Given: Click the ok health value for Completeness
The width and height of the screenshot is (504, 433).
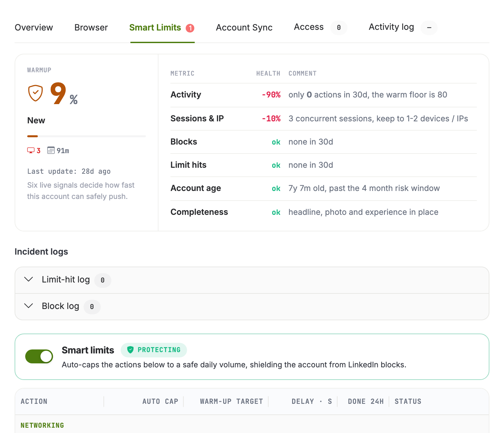Looking at the screenshot, I should [276, 212].
